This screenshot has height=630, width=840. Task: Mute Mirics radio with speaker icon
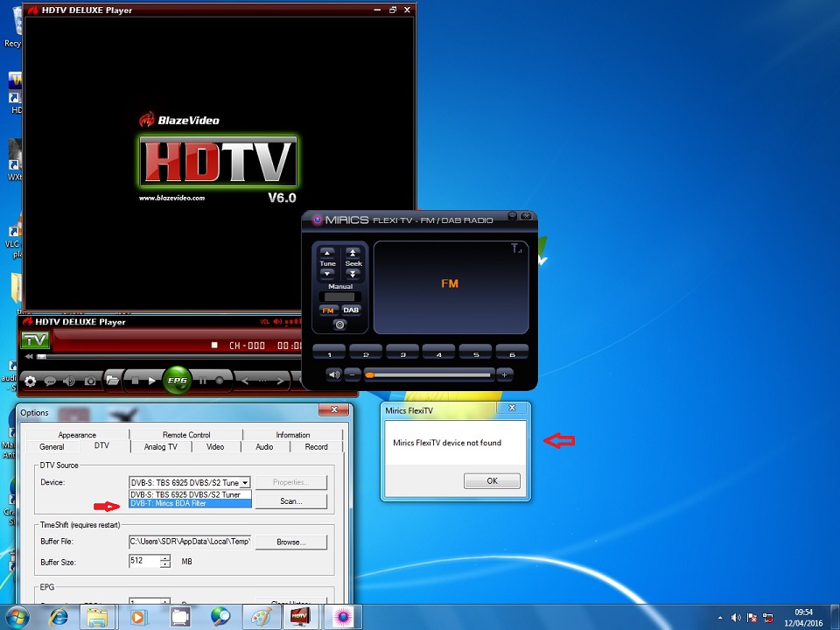(x=333, y=374)
